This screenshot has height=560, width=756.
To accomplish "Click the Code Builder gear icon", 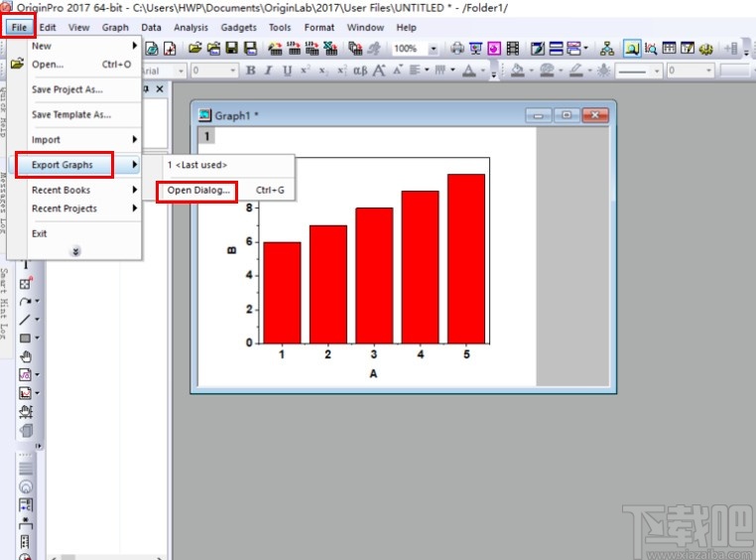I will point(705,48).
